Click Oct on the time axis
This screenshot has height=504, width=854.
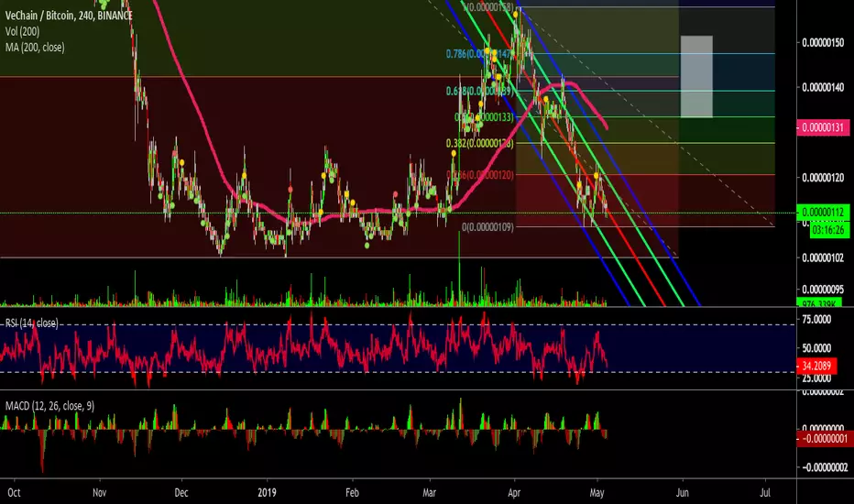point(14,493)
